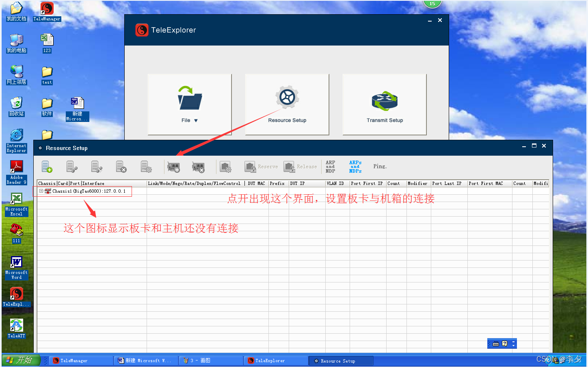Switch to TeleManager in the taskbar
588x367 pixels.
[81, 360]
